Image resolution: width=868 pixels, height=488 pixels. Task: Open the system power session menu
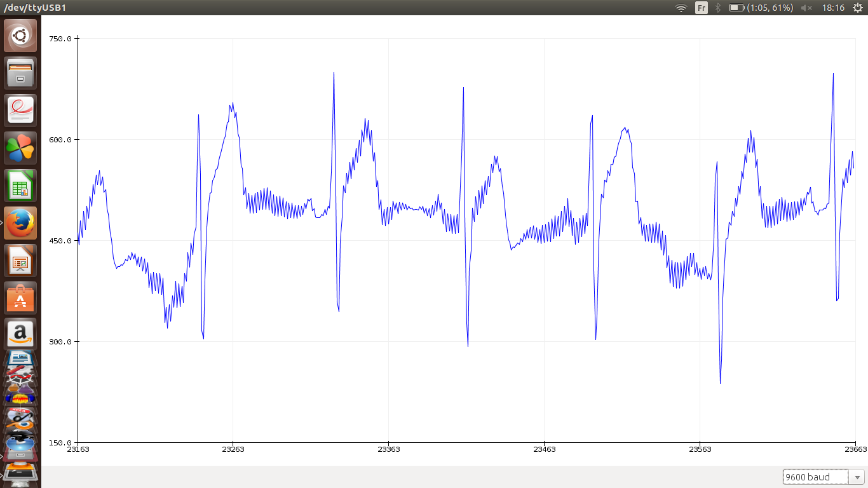[857, 8]
